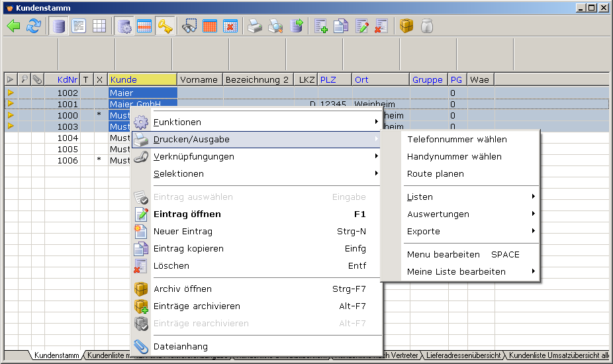Click the new entry icon with green plus

321,26
